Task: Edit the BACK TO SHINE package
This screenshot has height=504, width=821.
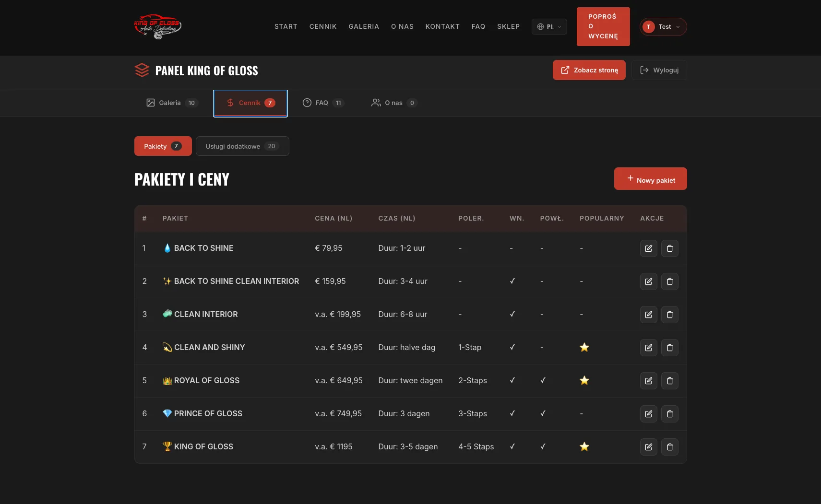Action: 648,248
